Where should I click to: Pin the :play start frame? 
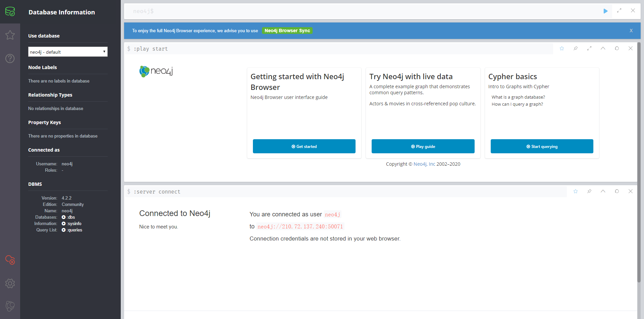(576, 48)
